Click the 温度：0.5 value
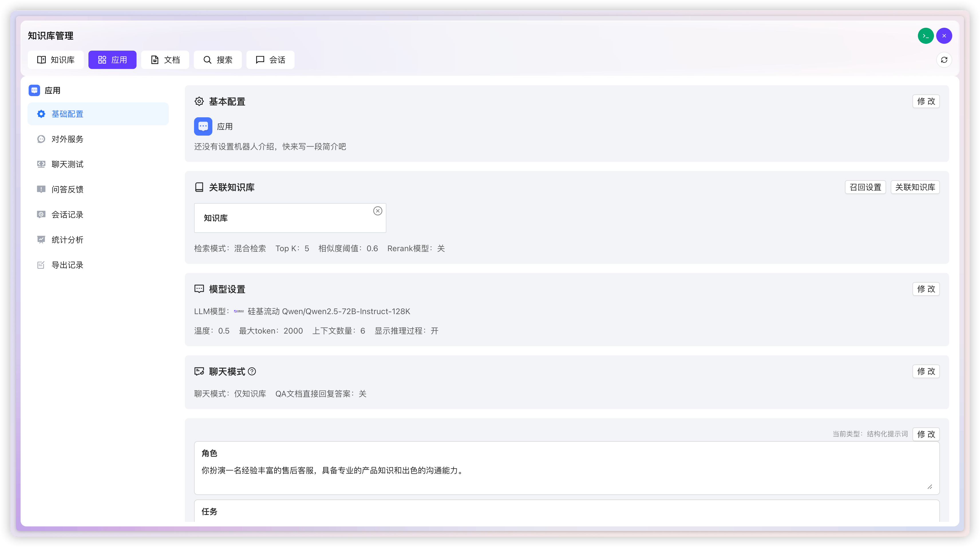 (212, 330)
